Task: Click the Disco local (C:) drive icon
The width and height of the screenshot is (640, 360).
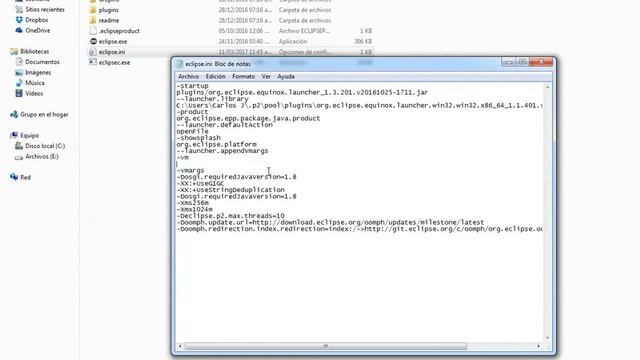Action: (19, 146)
